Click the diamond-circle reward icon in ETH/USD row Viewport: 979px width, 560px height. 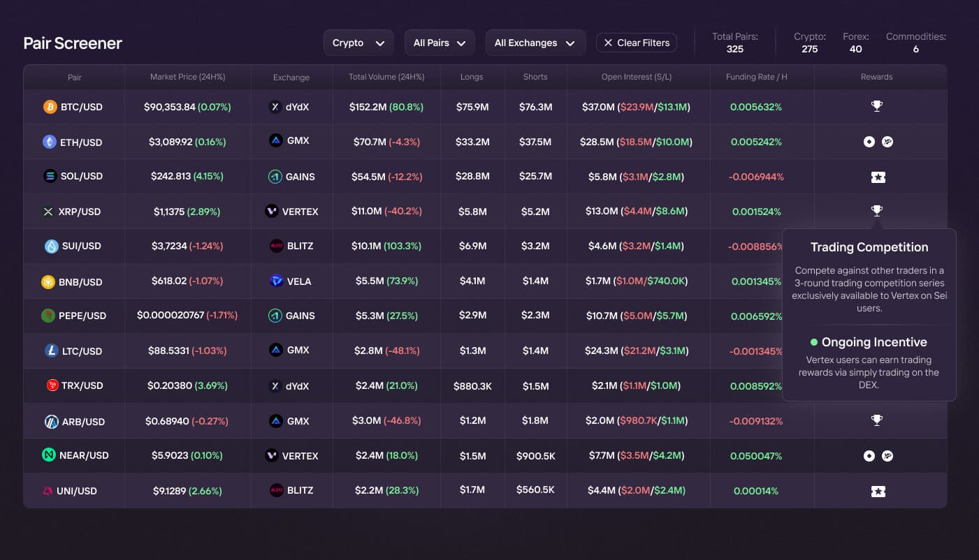coord(869,142)
